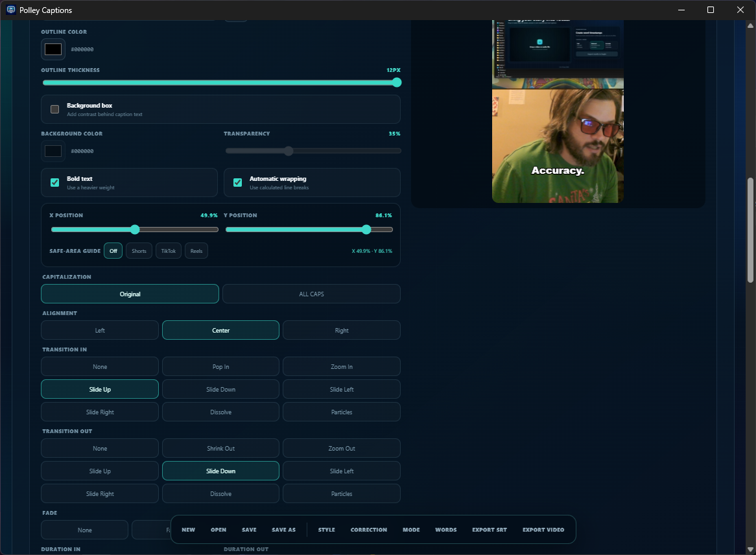Select None under Transition Out
Viewport: 756px width, 555px height.
tap(100, 449)
